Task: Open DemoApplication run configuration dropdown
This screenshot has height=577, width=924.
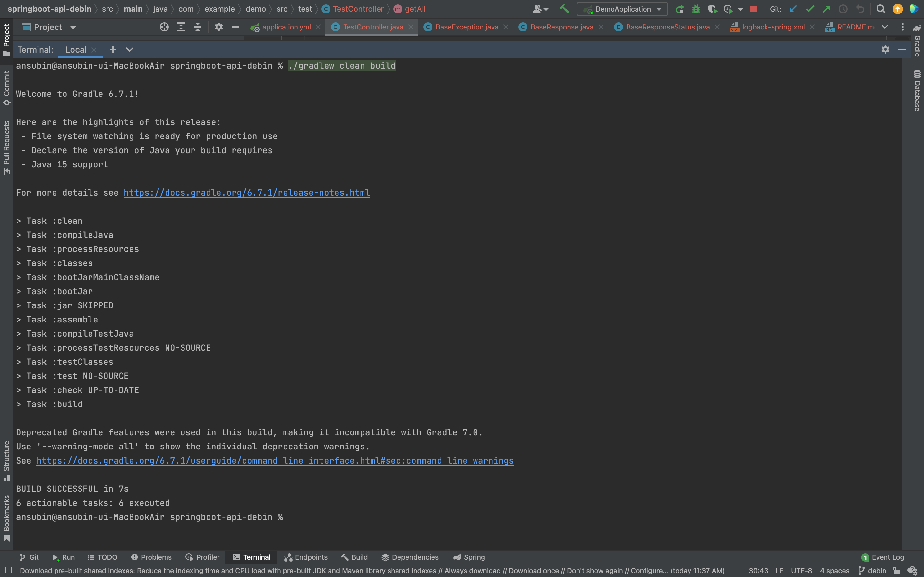Action: pos(622,9)
